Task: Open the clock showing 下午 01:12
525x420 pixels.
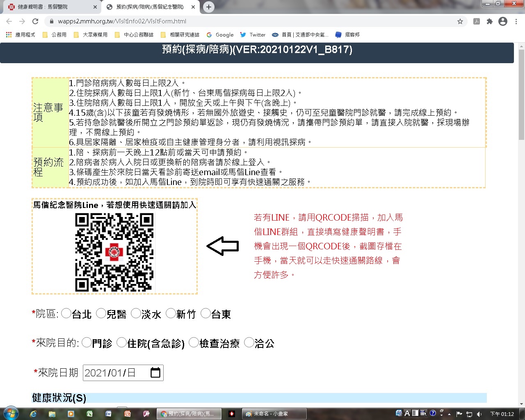Action: 502,414
